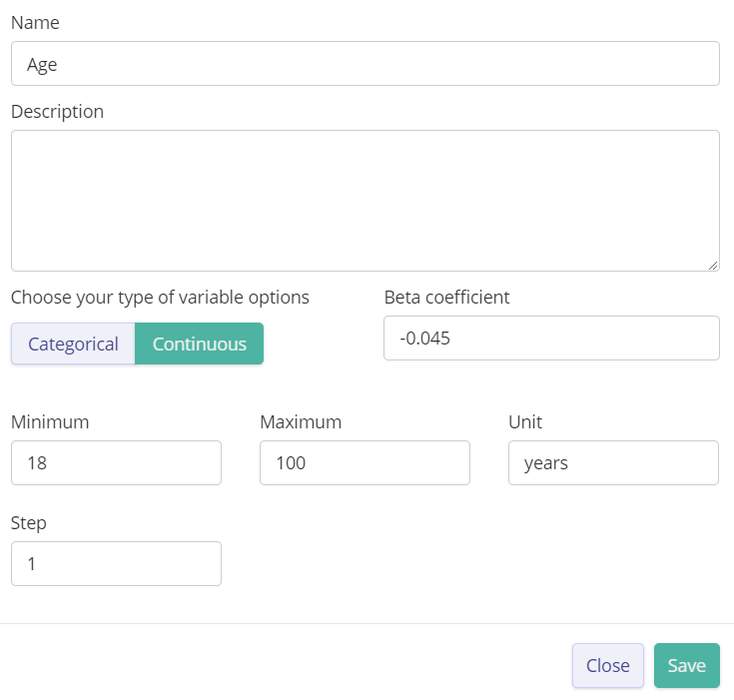
Task: Click the Beta coefficient input field
Action: pos(551,339)
